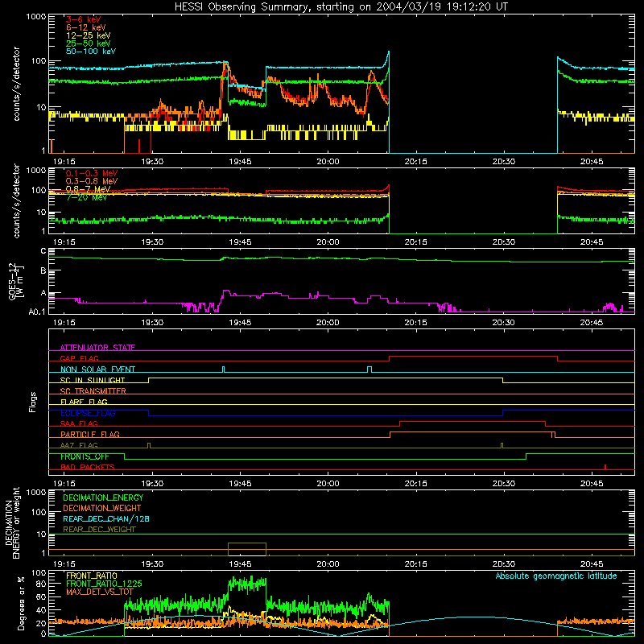Click the GOES 'C' level axis label
This screenshot has width=644, height=644.
(43, 250)
